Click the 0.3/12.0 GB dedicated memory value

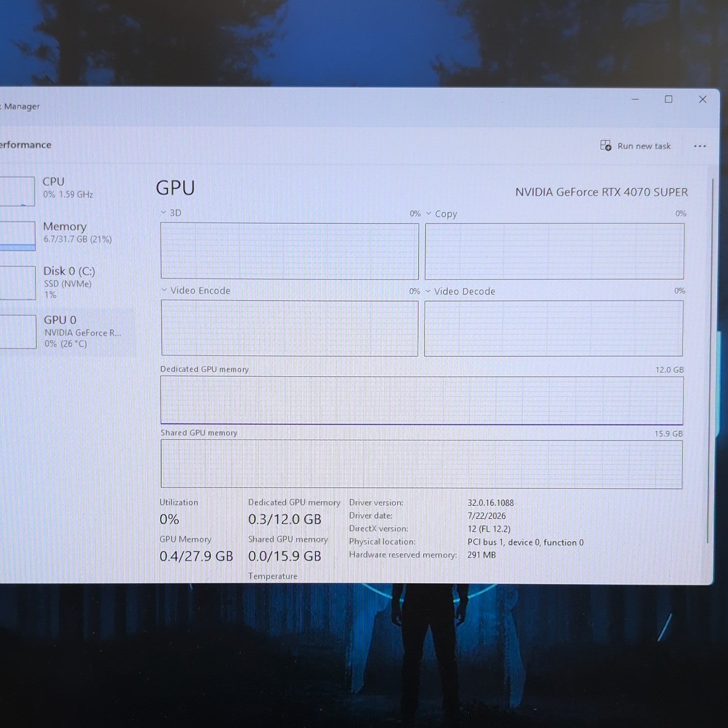pos(285,519)
